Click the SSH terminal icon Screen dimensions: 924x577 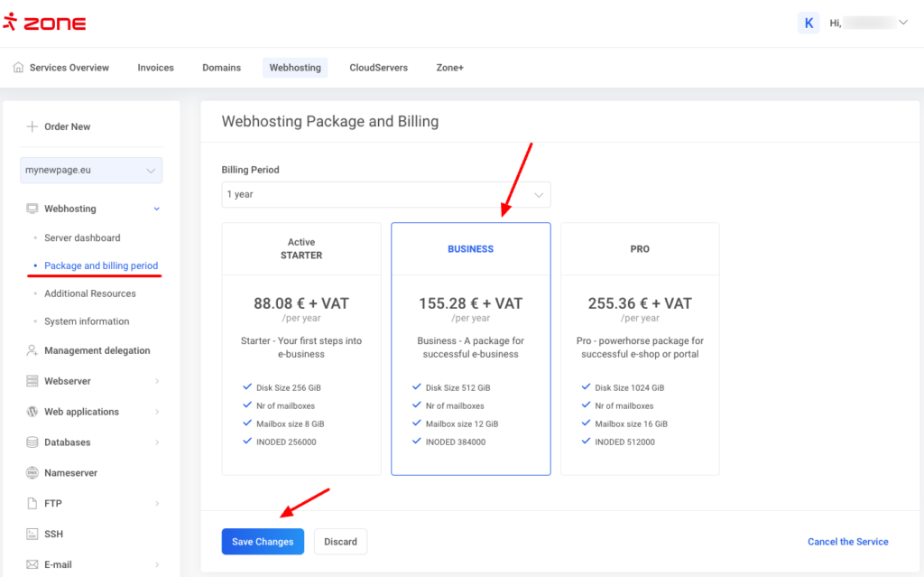(x=32, y=534)
